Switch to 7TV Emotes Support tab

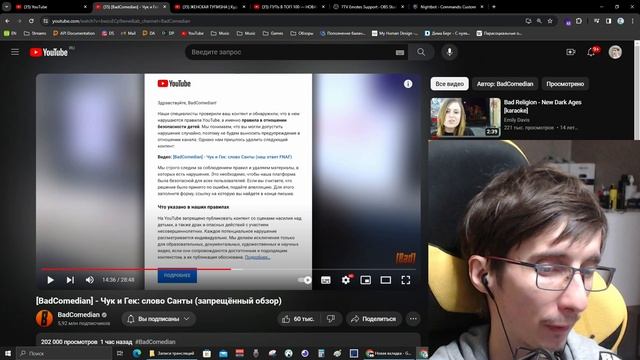click(368, 7)
